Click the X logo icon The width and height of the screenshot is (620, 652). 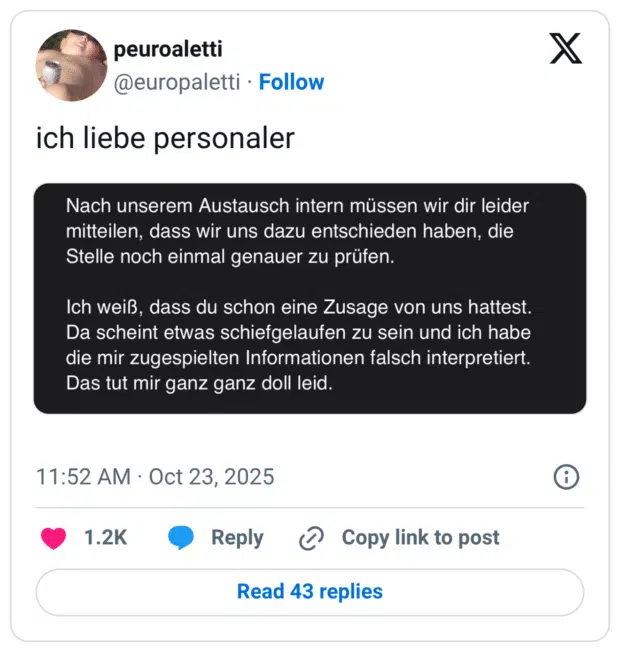pyautogui.click(x=565, y=48)
